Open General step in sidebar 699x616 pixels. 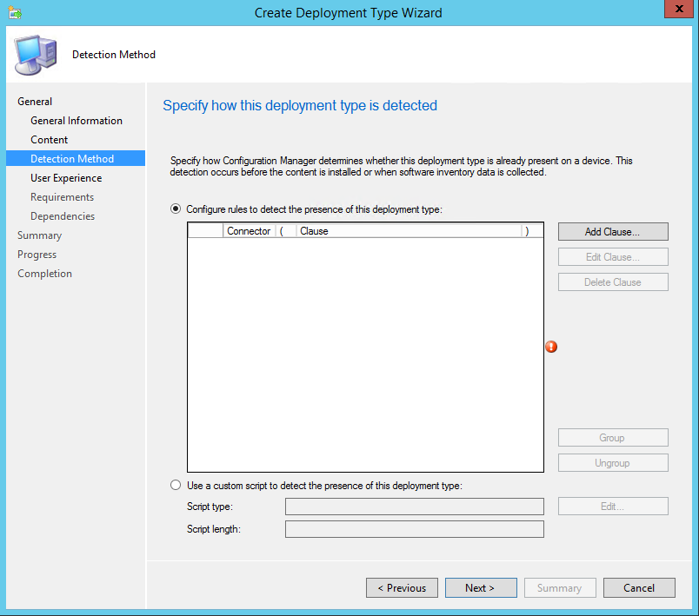pos(35,102)
